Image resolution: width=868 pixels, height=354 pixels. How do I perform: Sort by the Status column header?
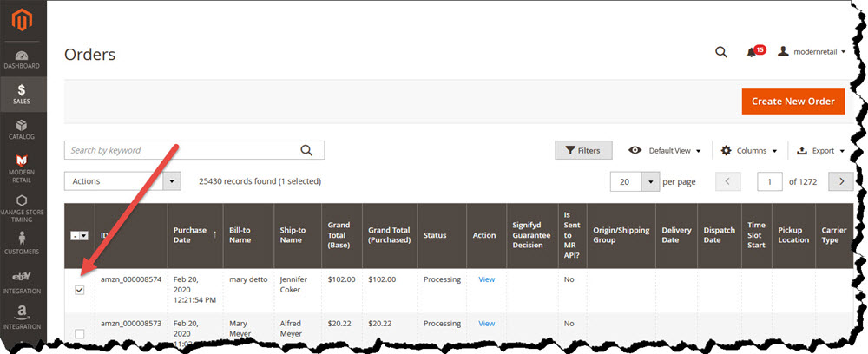[442, 235]
